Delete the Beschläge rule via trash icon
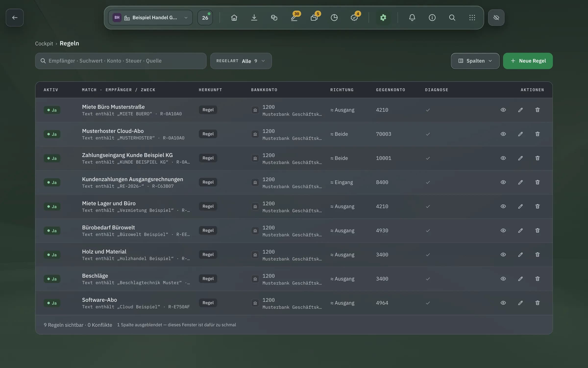 click(537, 279)
